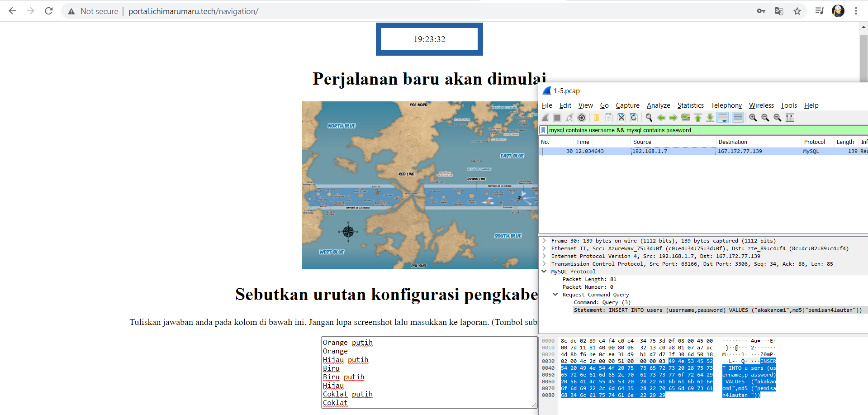The image size is (868, 415).
Task: Click Wireshark start capture shark fin icon
Action: click(x=545, y=118)
